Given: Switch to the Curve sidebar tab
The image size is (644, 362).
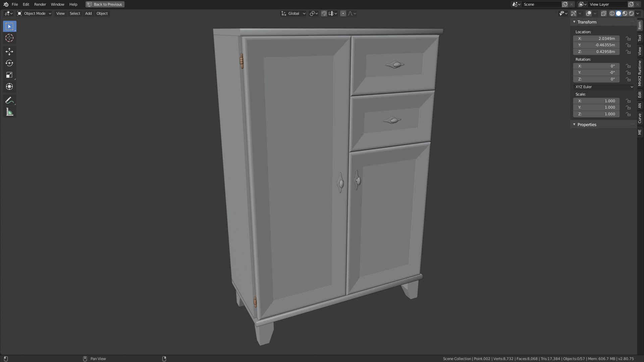Looking at the screenshot, I should [x=640, y=118].
